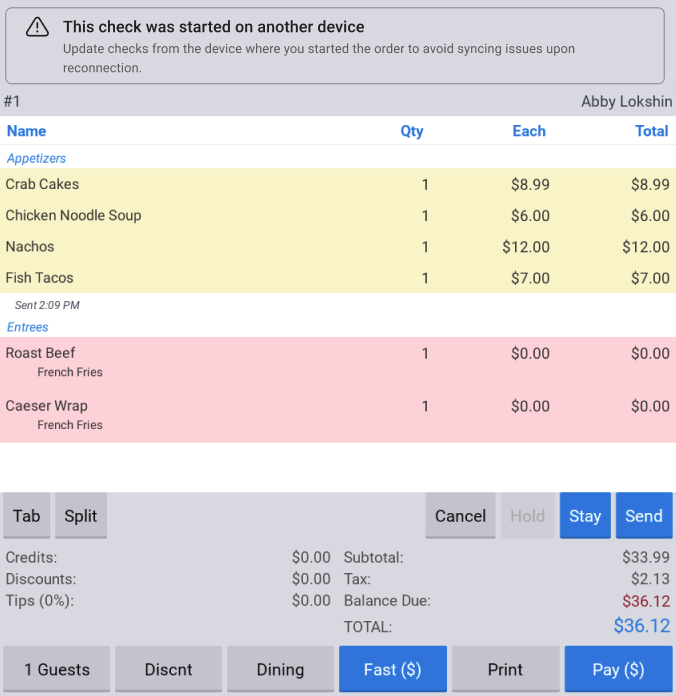
Task: Cancel the current order
Action: point(460,516)
